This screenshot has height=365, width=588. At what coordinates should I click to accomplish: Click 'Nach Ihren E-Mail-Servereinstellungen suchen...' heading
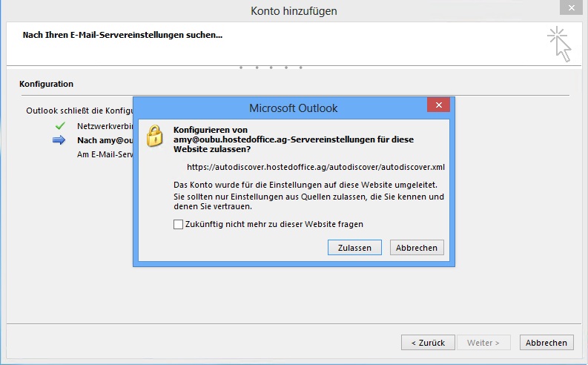tap(122, 35)
